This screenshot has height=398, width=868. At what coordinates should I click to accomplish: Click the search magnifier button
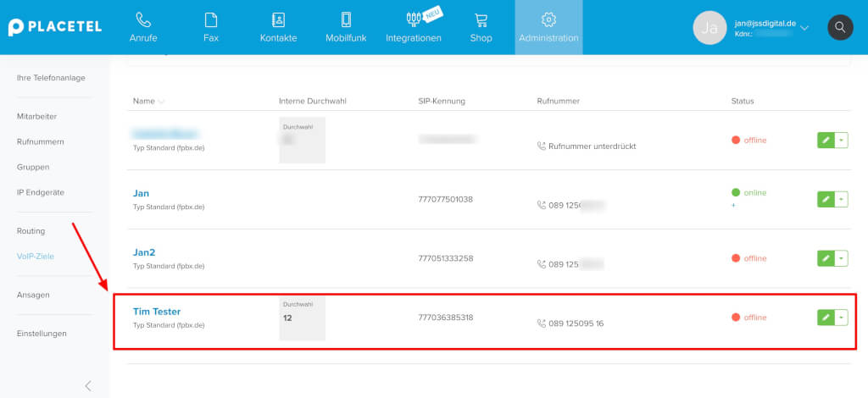(840, 27)
